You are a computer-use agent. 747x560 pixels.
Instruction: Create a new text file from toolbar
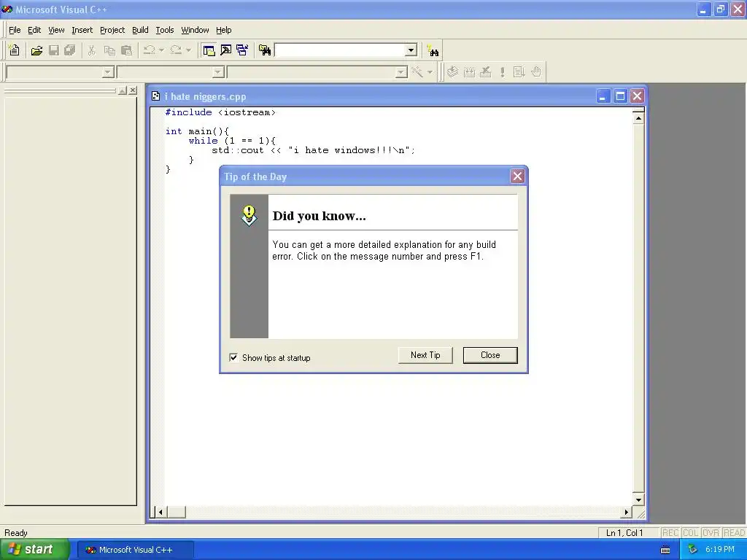(x=15, y=50)
